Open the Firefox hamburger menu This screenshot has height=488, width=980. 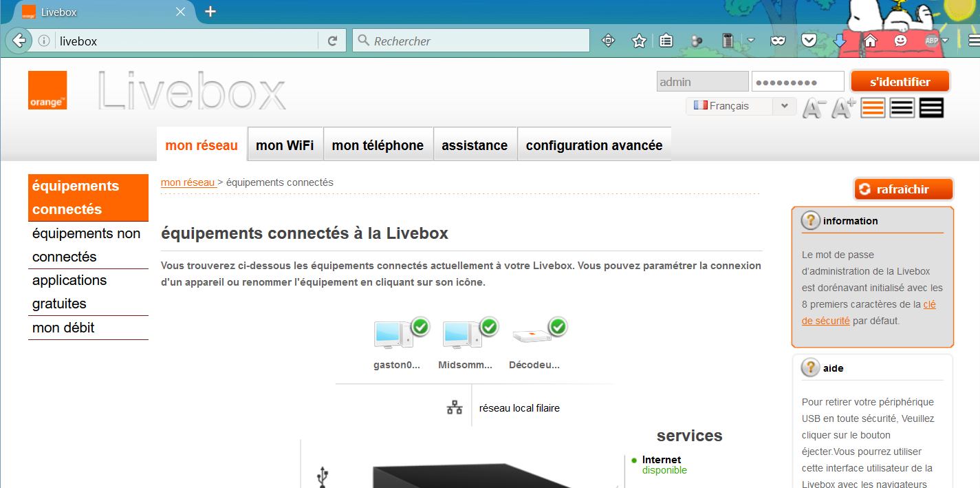[x=974, y=41]
